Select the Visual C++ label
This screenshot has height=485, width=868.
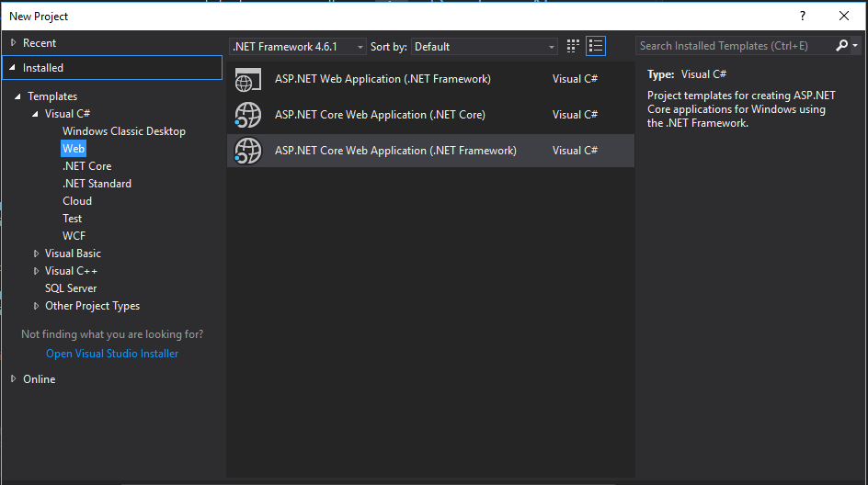[71, 271]
